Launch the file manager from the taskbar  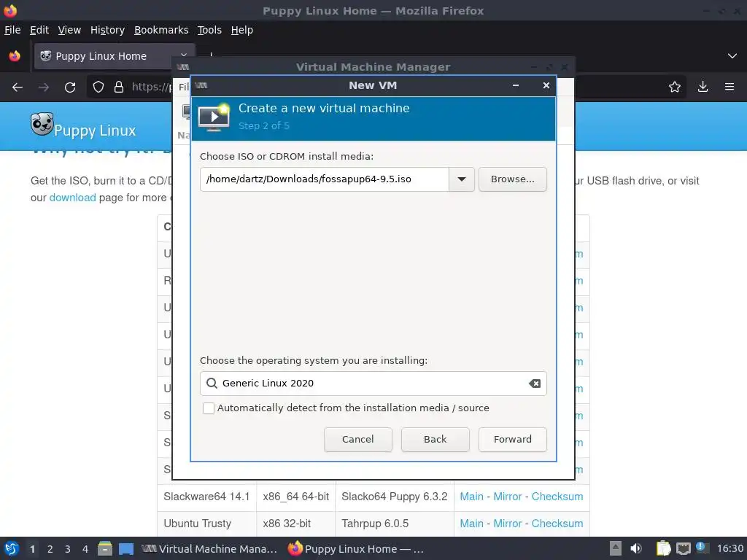[105, 549]
